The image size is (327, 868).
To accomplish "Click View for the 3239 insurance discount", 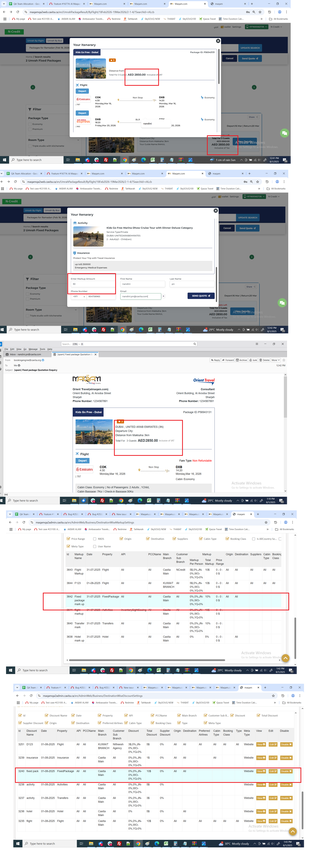I will coord(261,758).
